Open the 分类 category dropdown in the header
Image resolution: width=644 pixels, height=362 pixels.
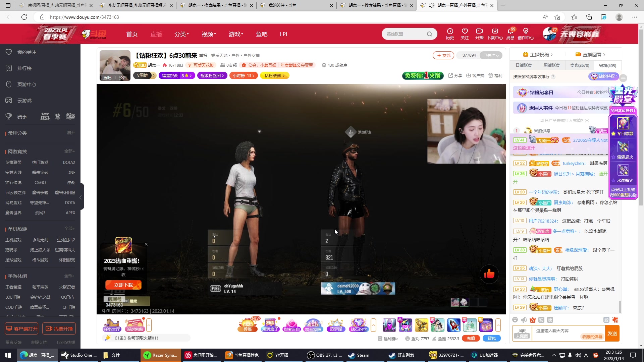coord(181,34)
